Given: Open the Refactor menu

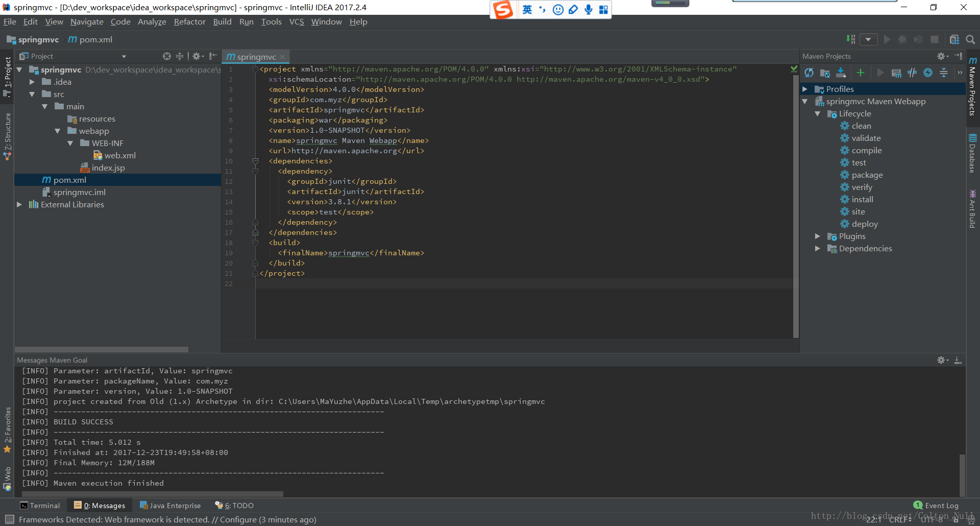Looking at the screenshot, I should [189, 21].
